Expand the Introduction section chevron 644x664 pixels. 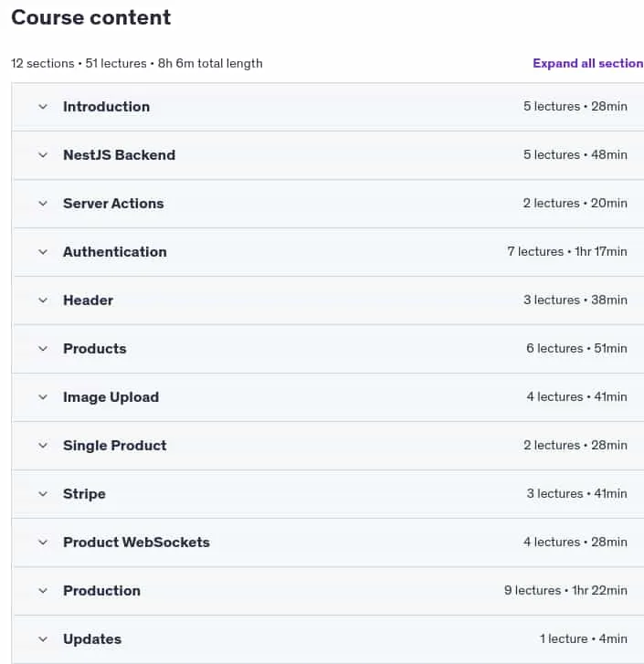(x=43, y=107)
